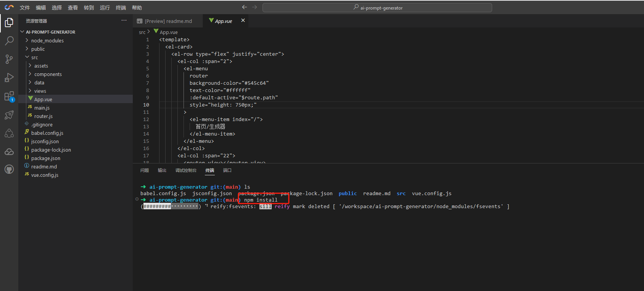The height and width of the screenshot is (291, 644).
Task: Open .gitignore in the file tree
Action: 76,124
